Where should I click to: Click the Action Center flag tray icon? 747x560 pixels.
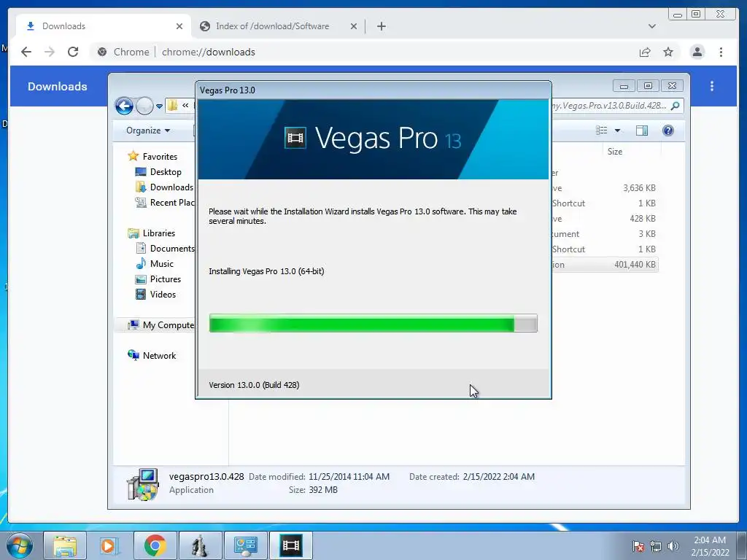pos(638,546)
